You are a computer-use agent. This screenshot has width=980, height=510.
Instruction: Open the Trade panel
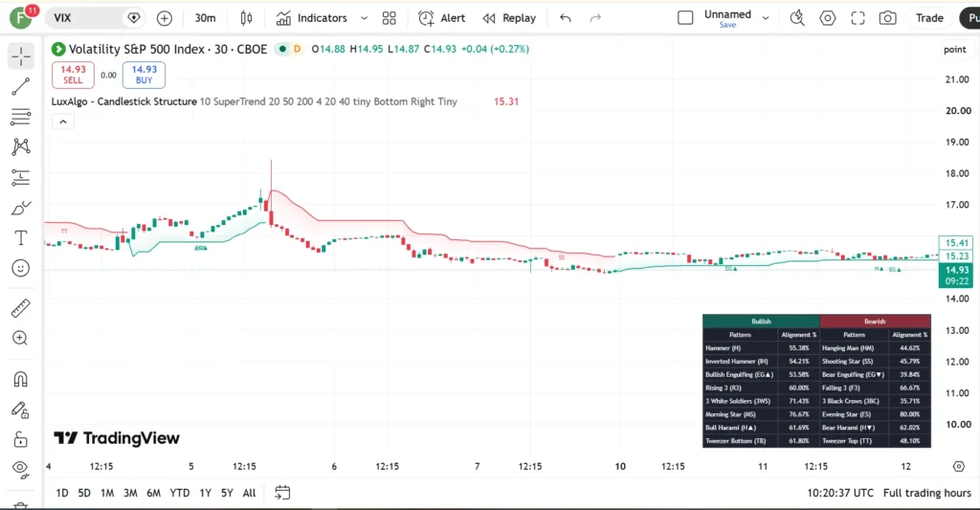tap(929, 18)
